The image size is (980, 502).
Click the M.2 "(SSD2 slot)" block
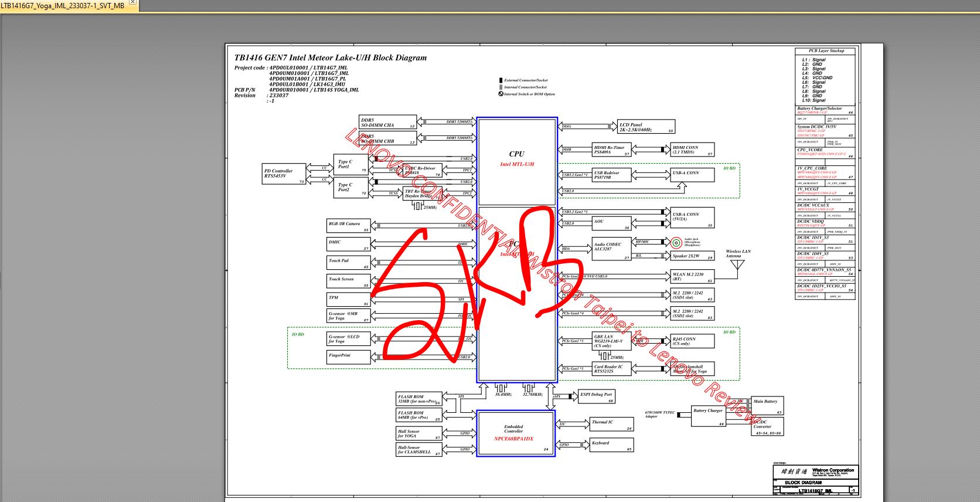click(x=693, y=314)
